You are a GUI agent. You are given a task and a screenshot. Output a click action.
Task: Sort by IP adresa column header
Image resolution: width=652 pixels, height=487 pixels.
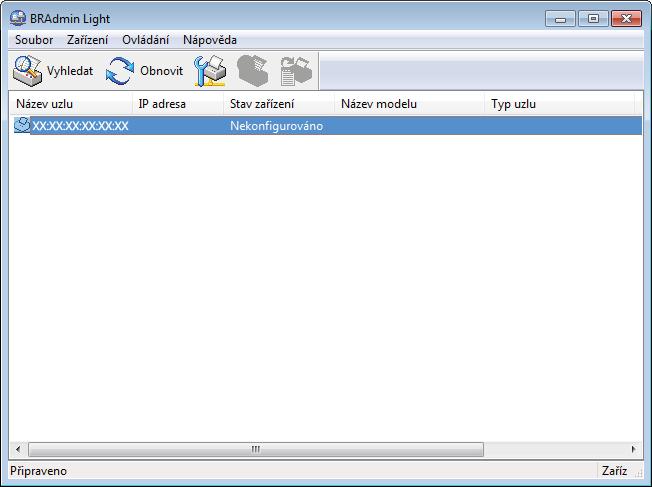point(178,104)
